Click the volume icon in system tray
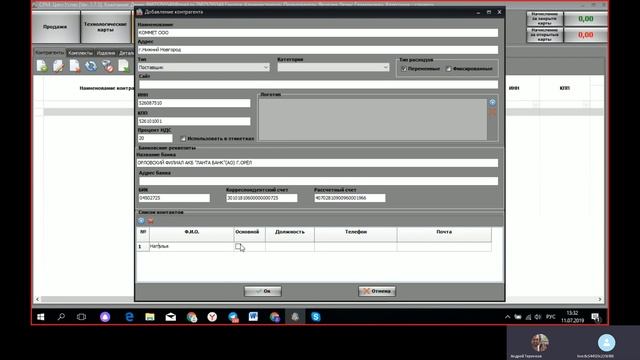The image size is (640, 360). [x=538, y=317]
